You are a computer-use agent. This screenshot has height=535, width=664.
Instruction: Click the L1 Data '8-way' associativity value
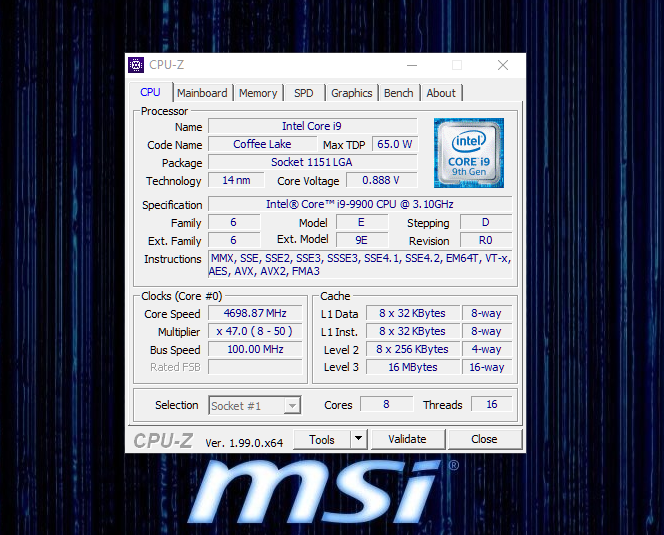[487, 313]
